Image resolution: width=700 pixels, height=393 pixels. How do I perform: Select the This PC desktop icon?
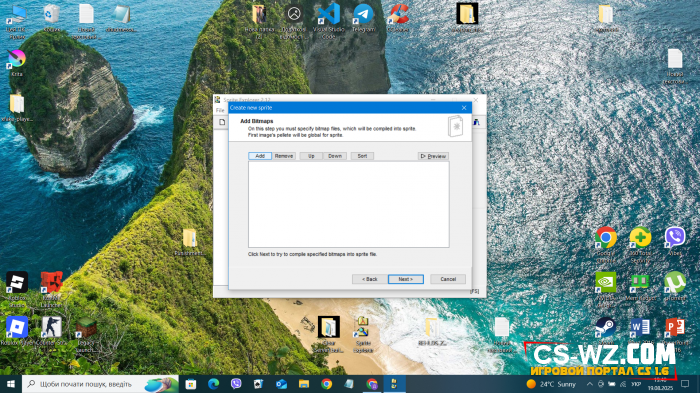point(17,21)
